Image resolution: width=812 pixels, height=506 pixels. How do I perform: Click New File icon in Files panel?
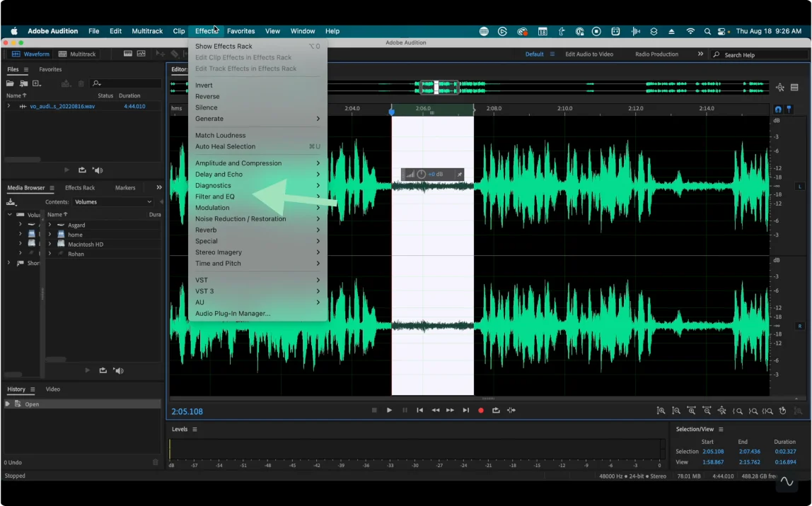coord(36,83)
